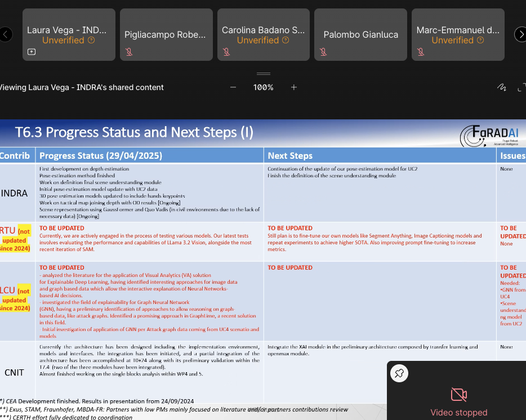Image resolution: width=526 pixels, height=420 pixels.
Task: Click the "Viewing Laura Vega - INDRA's shared content" text
Action: 82,88
